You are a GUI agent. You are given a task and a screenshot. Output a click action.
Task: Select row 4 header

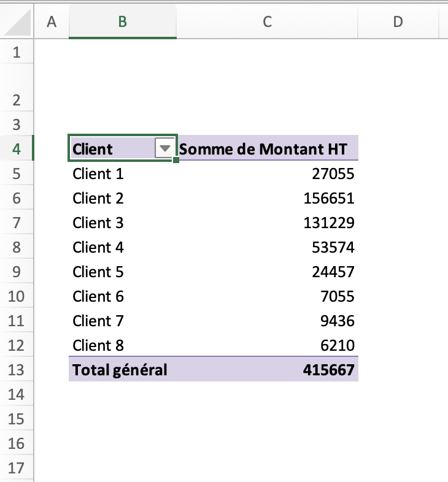click(x=17, y=149)
